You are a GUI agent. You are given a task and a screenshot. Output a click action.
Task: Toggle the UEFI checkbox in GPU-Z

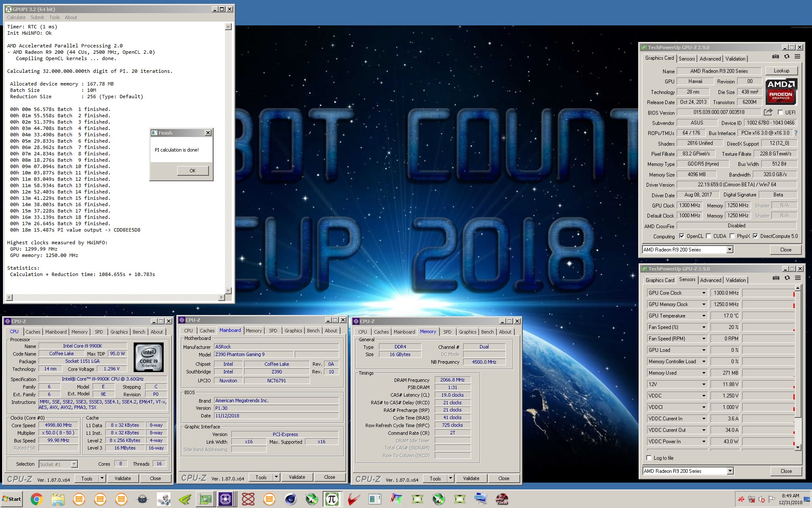(780, 113)
